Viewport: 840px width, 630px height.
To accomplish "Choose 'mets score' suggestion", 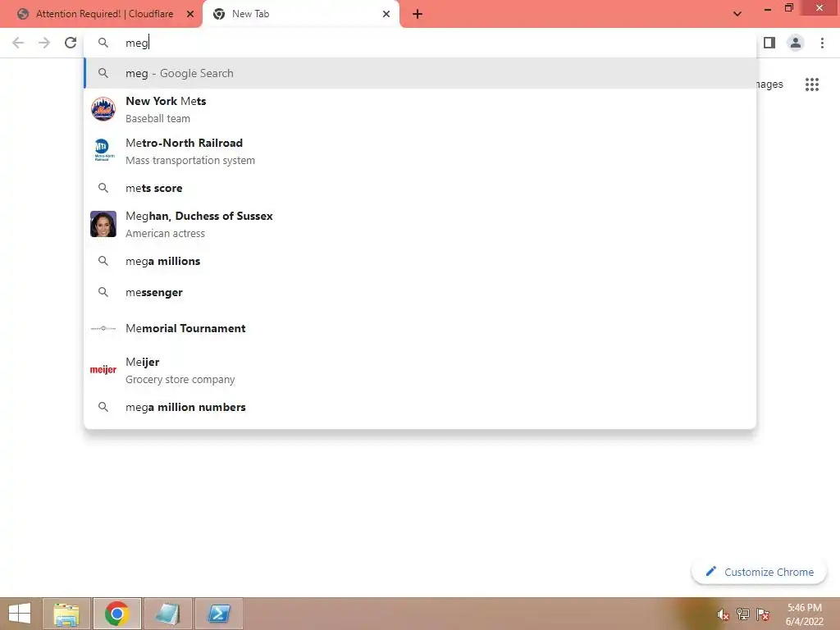I will [420, 188].
